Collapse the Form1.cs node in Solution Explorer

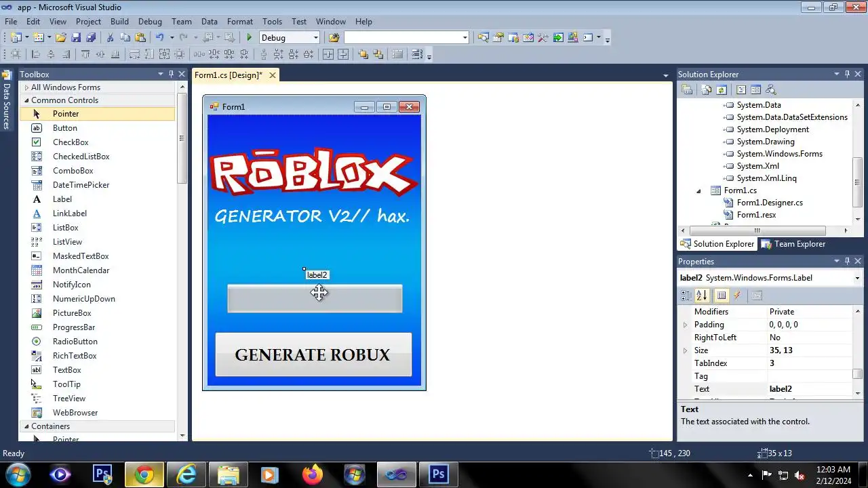(699, 190)
